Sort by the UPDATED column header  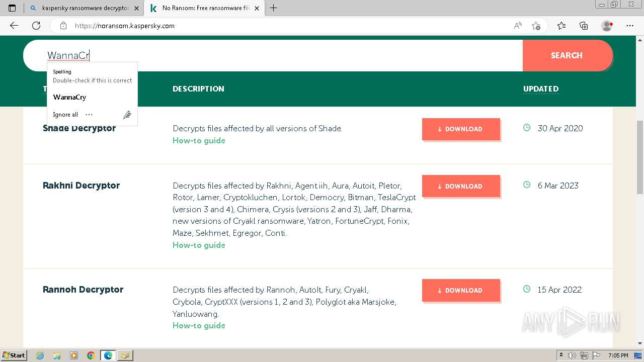click(x=541, y=88)
